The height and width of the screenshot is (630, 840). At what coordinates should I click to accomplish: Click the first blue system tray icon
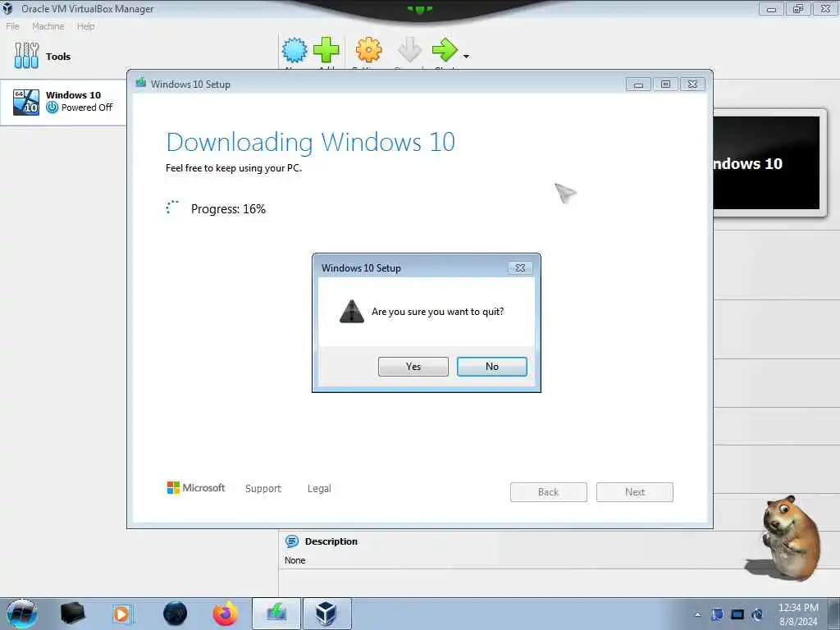coord(717,614)
